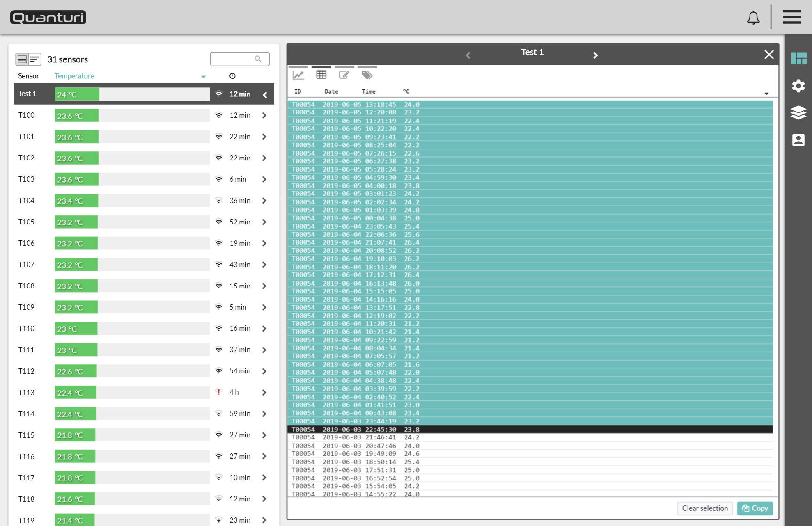Viewport: 812px width, 526px height.
Task: Open the dashboard layout view in sidebar
Action: [799, 58]
